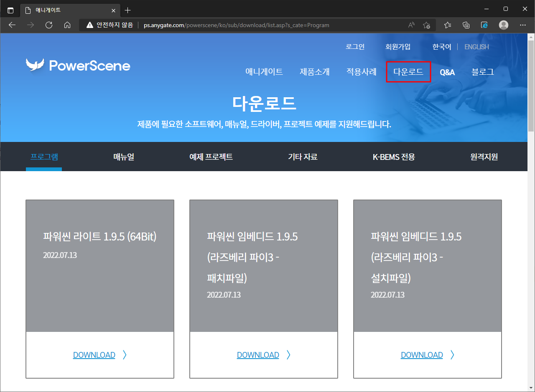Open the 블로그 nav menu
535x392 pixels.
pos(483,72)
